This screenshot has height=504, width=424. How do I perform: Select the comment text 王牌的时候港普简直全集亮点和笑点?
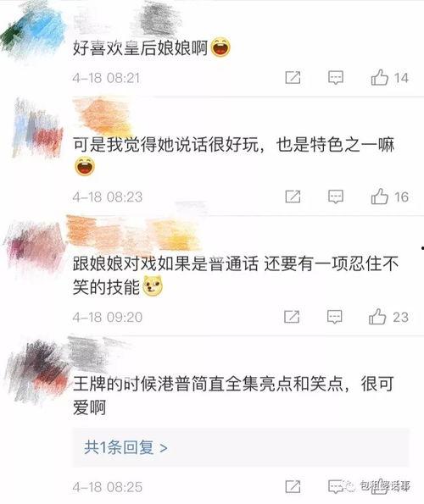point(211,383)
